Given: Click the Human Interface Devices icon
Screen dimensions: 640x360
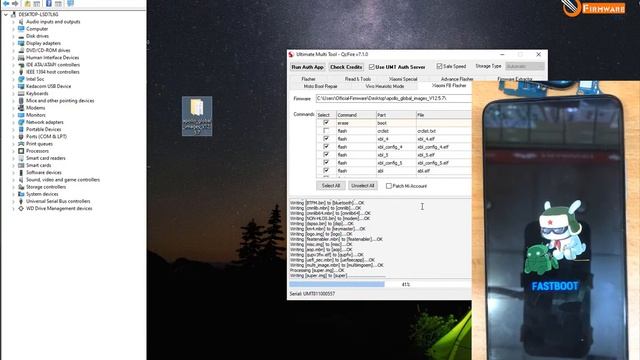Looking at the screenshot, I should (21, 58).
